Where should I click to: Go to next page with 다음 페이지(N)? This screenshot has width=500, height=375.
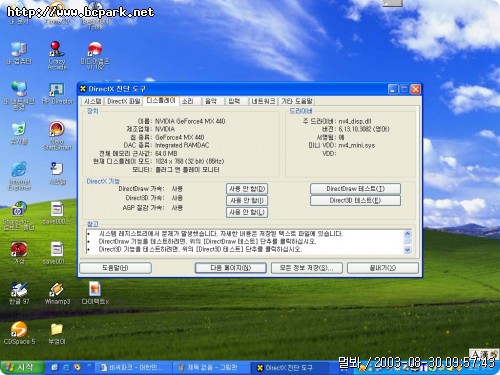click(x=231, y=268)
